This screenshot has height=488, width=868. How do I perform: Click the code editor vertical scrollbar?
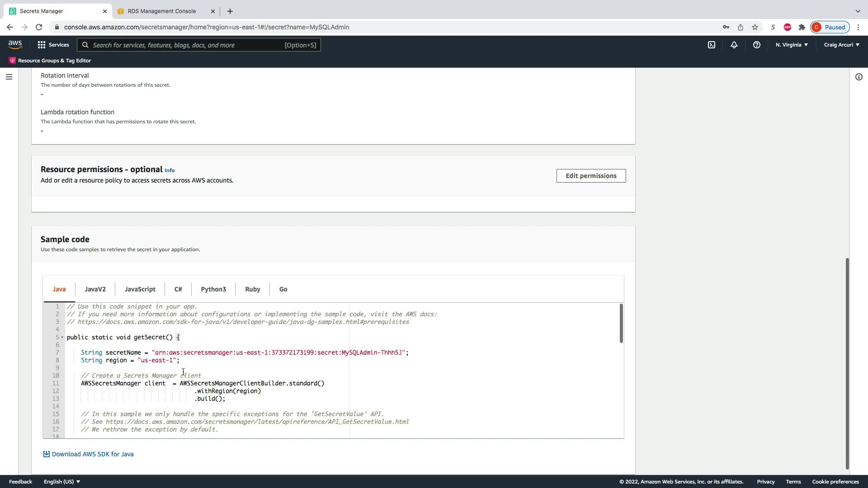point(621,324)
